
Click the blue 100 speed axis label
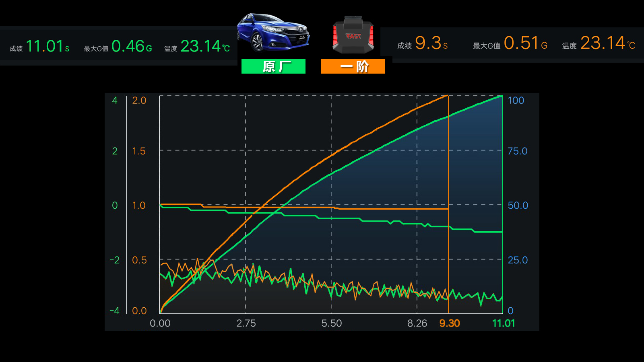pos(516,101)
